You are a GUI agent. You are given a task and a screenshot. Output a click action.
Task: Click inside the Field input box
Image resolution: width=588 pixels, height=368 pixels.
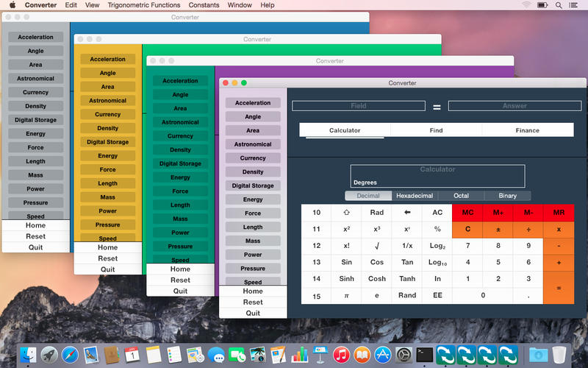[x=359, y=106]
